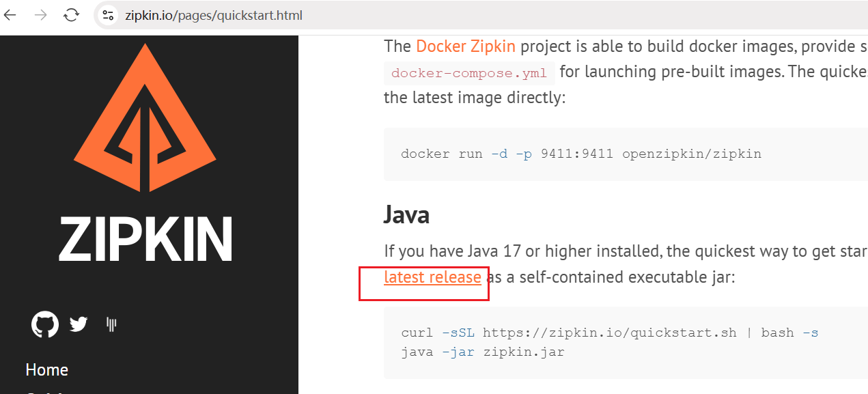Open the latest release link
Viewport: 868px width, 394px height.
point(432,277)
